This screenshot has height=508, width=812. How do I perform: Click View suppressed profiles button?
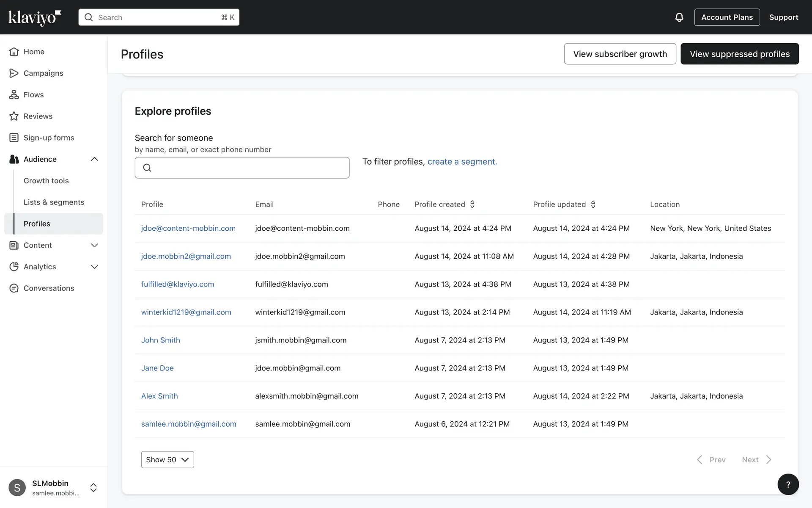739,54
